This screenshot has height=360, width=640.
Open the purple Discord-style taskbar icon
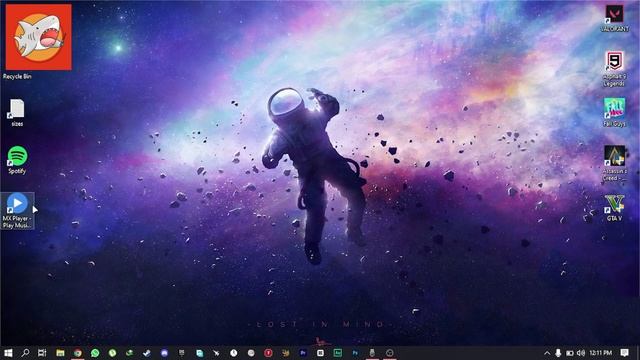(x=164, y=353)
